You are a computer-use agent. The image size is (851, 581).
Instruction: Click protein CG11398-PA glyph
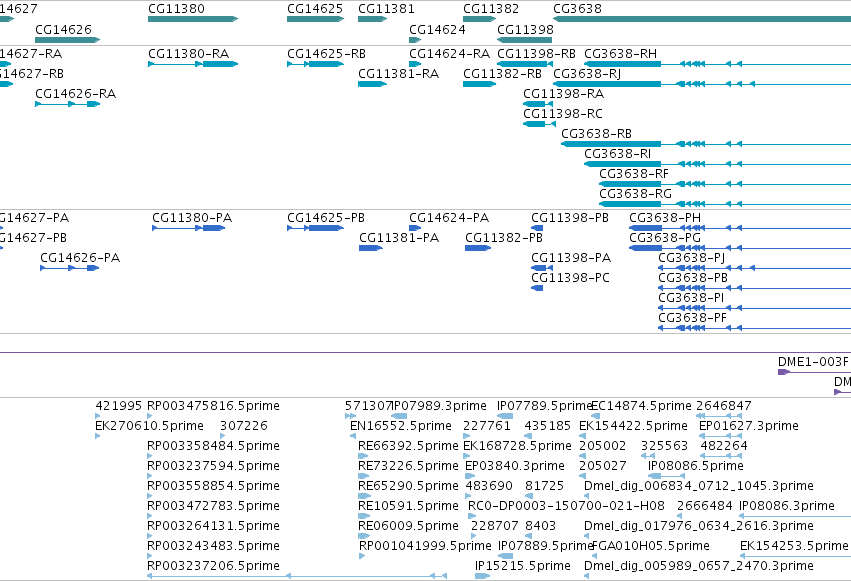tap(542, 268)
